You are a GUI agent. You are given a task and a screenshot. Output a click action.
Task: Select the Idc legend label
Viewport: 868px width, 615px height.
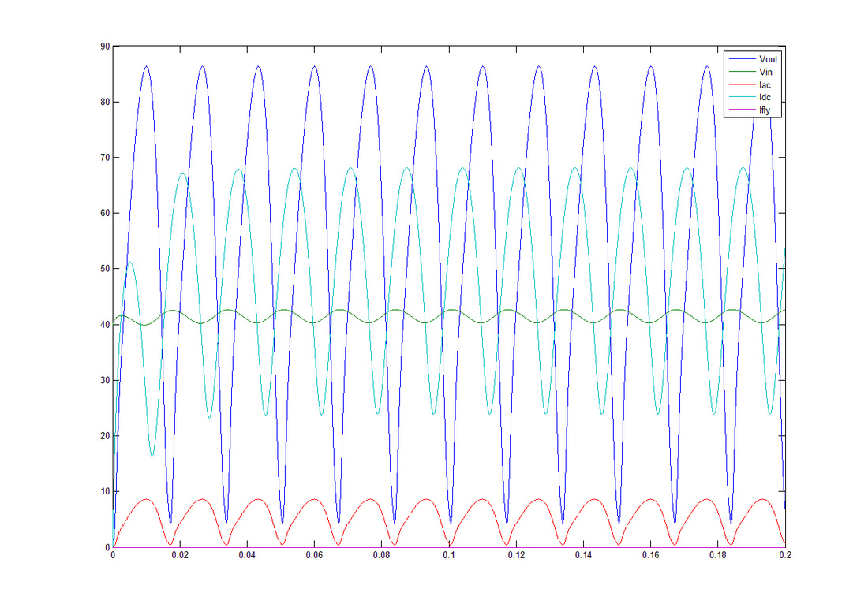point(765,98)
